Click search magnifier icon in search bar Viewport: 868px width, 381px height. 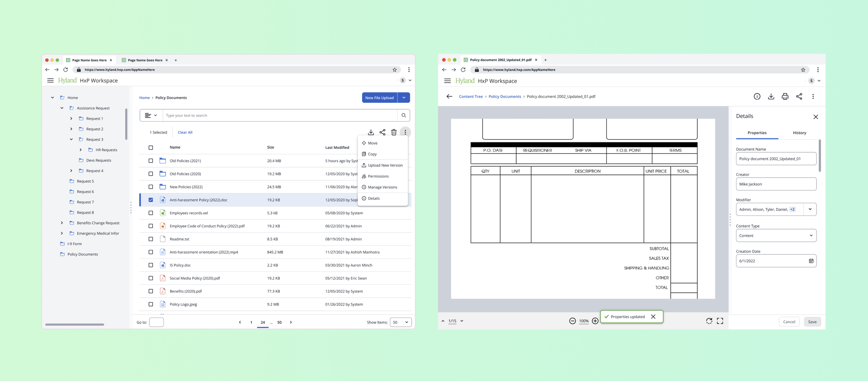click(x=403, y=115)
